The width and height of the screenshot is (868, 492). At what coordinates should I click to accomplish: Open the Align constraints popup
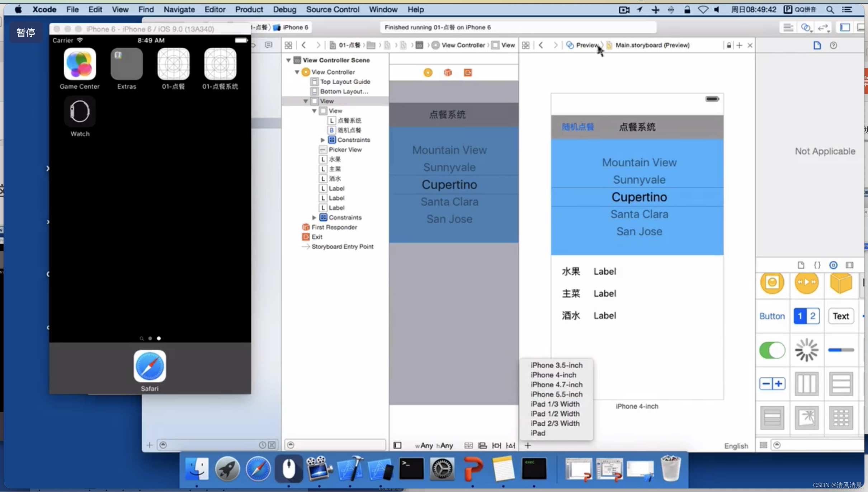coord(483,445)
